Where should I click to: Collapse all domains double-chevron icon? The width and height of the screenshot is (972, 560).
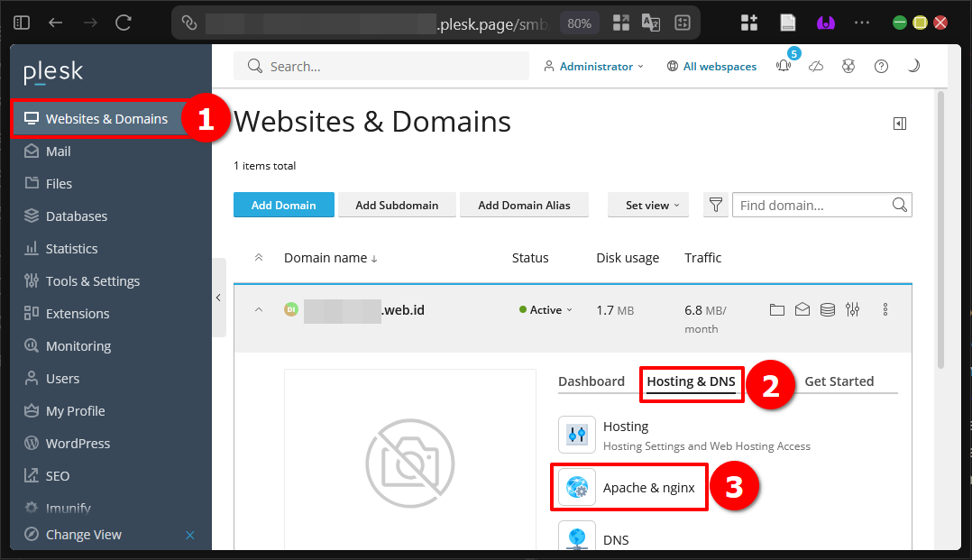[x=259, y=257]
